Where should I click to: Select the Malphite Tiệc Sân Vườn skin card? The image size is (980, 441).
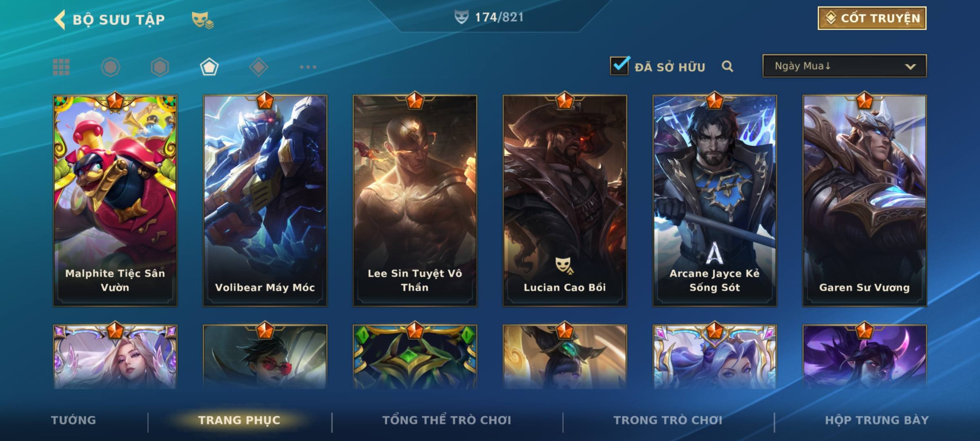[115, 200]
